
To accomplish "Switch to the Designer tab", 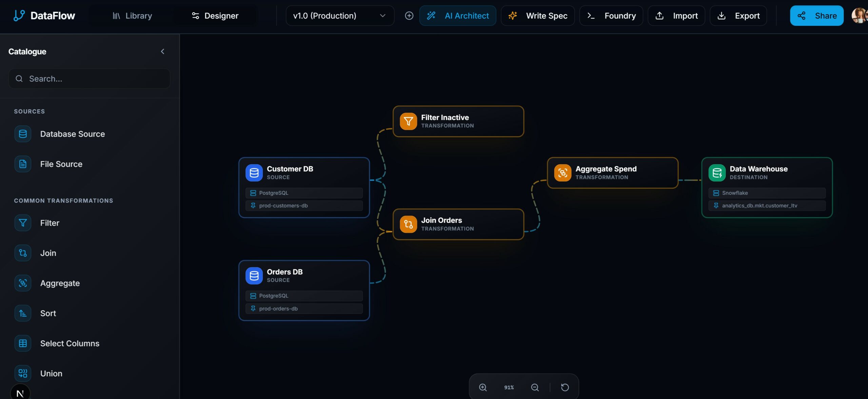I will (x=215, y=16).
